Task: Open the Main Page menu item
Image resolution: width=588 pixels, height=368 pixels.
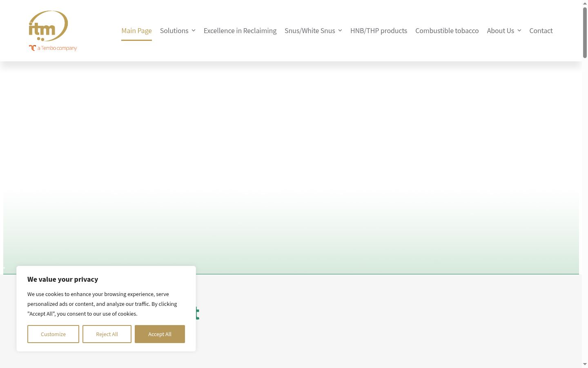Action: pyautogui.click(x=136, y=31)
